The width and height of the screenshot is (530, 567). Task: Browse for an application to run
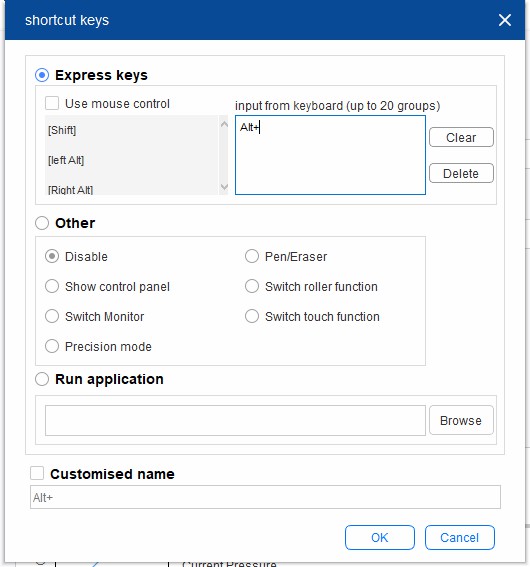[461, 420]
